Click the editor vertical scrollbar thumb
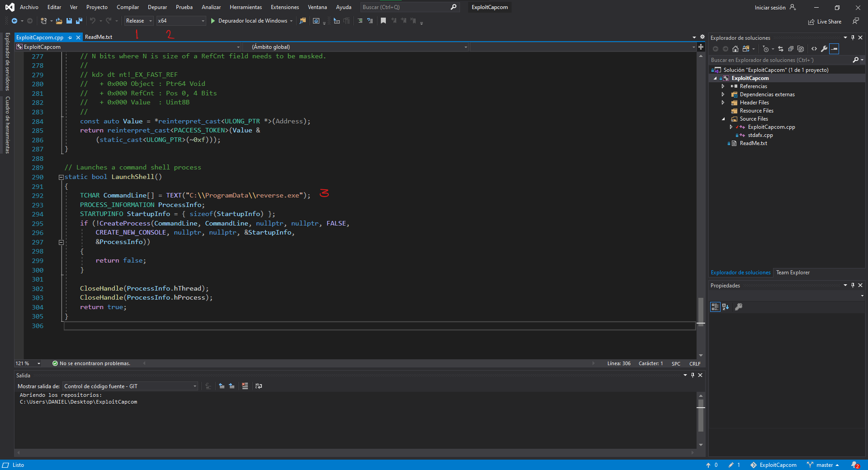Viewport: 868px width, 470px height. tap(701, 311)
